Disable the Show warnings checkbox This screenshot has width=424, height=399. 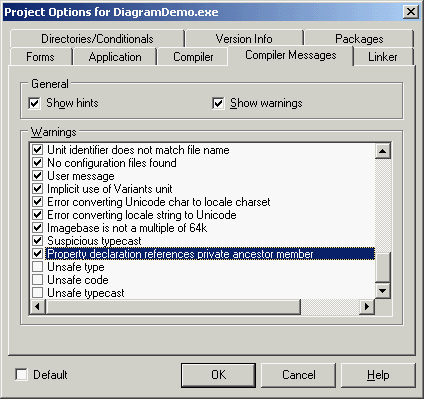218,103
